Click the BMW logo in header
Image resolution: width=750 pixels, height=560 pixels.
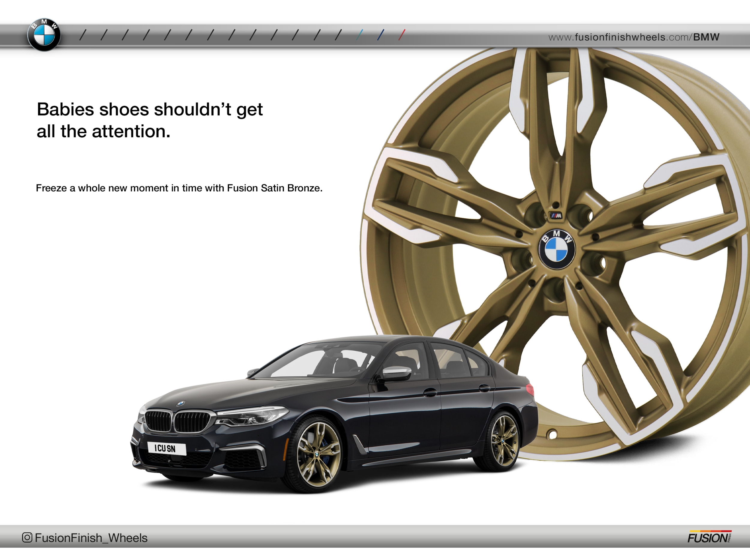coord(44,35)
